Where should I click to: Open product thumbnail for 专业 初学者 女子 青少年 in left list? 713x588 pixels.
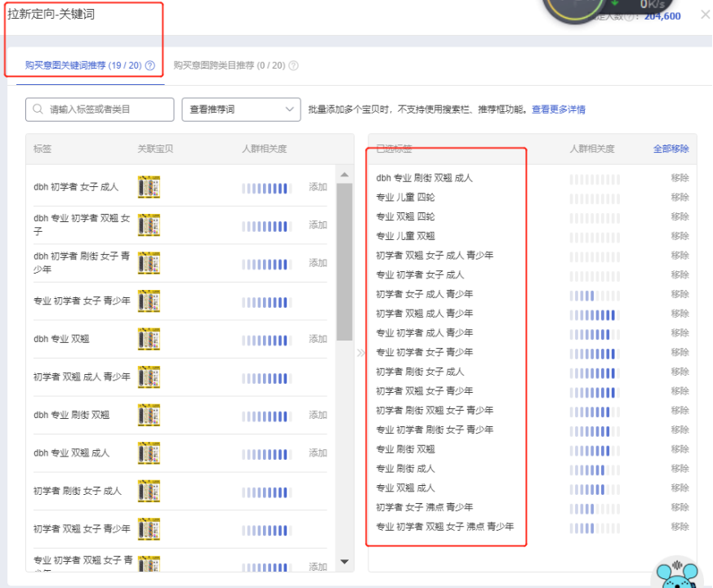tap(149, 301)
